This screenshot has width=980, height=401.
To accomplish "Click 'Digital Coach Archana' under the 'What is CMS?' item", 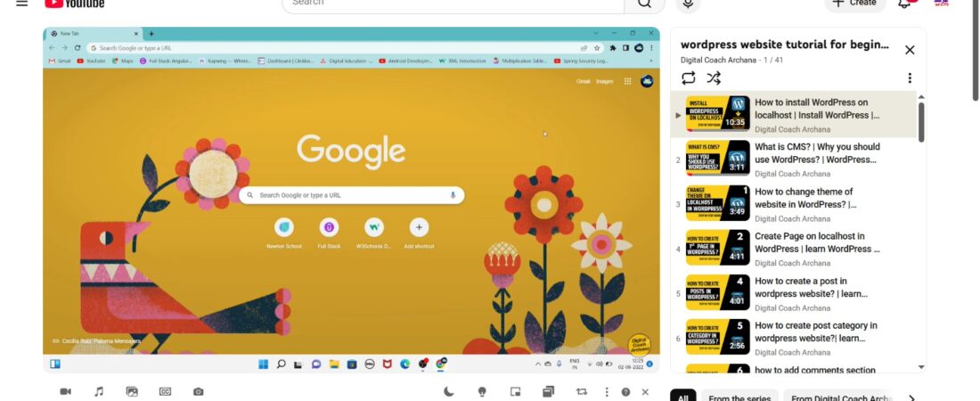I will click(x=793, y=174).
